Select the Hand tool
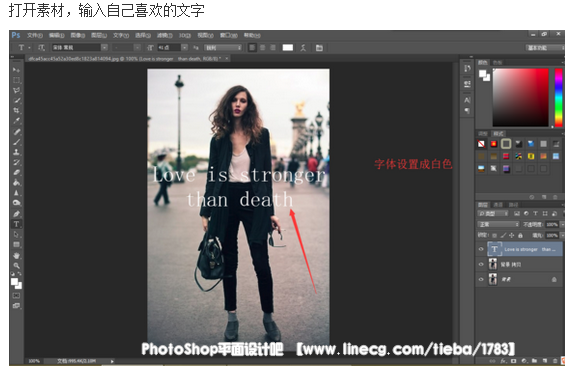Image resolution: width=565 pixels, height=366 pixels. coord(16,256)
